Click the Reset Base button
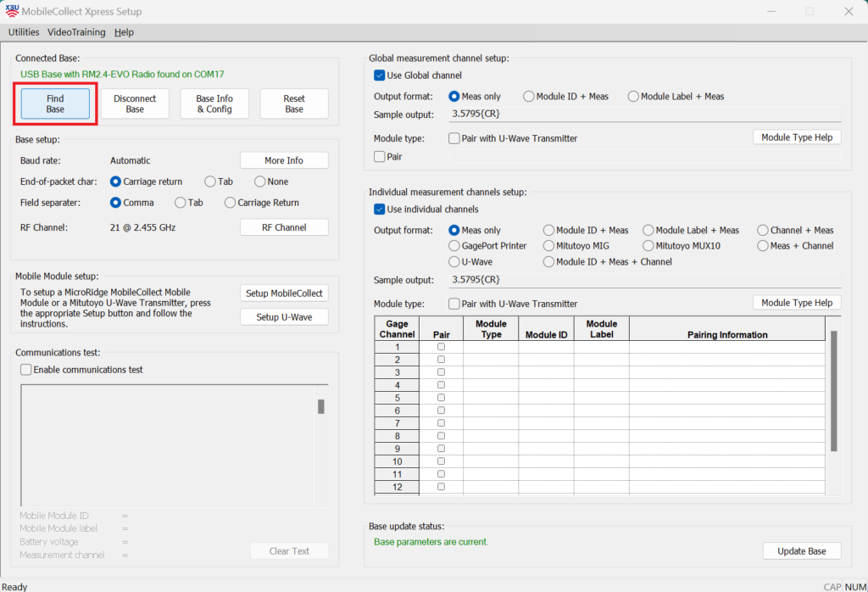This screenshot has width=868, height=592. coord(294,103)
